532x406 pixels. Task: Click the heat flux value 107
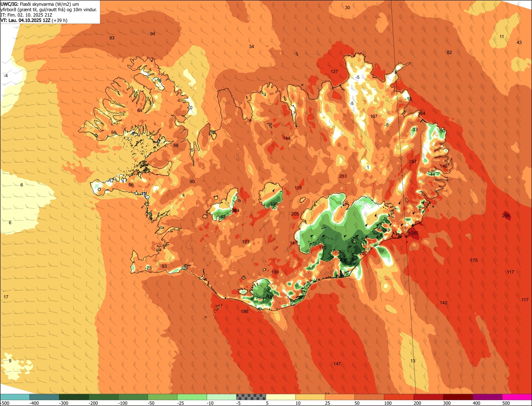point(374,116)
